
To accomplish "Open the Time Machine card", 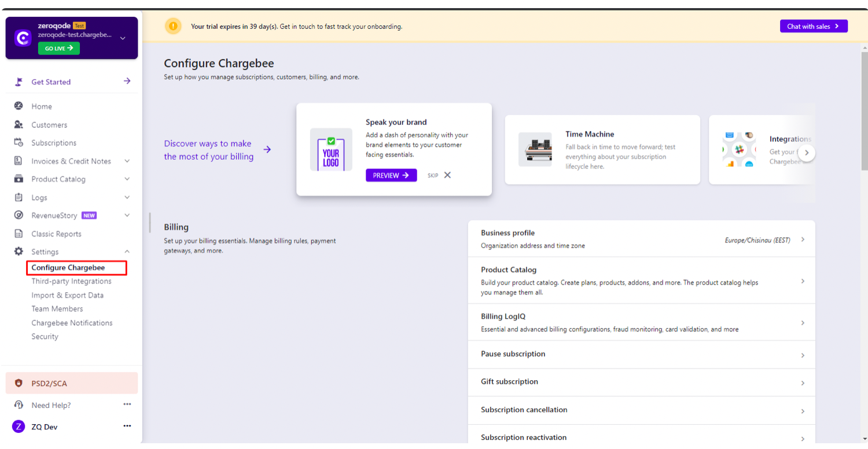I will pyautogui.click(x=602, y=149).
